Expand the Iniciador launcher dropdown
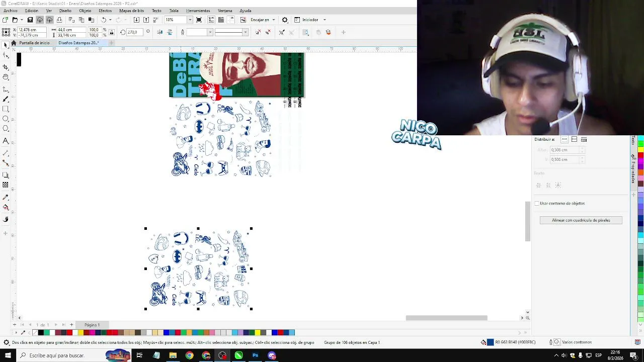 (x=325, y=20)
